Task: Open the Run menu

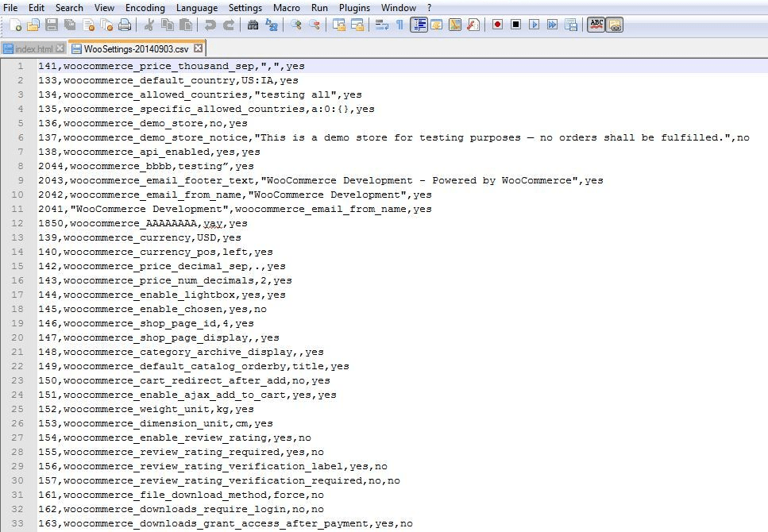Action: (319, 8)
